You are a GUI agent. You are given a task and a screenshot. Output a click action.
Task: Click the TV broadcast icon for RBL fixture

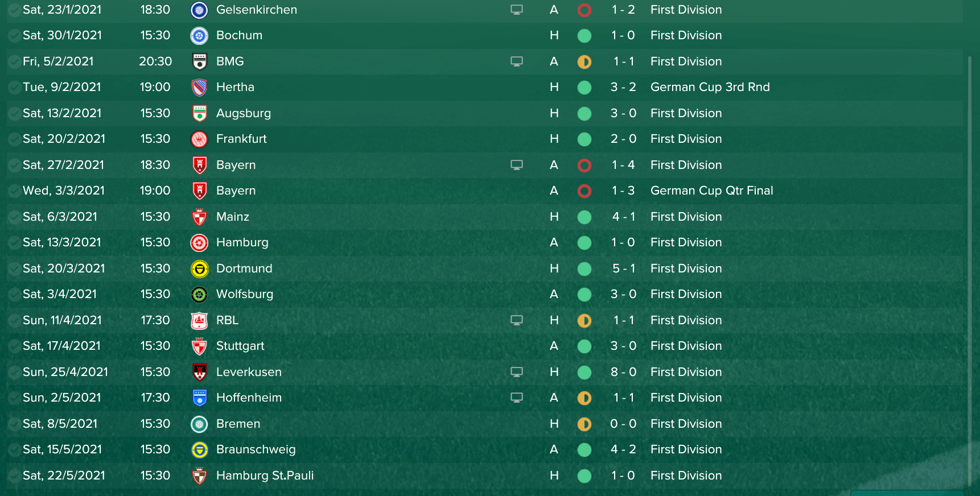pyautogui.click(x=517, y=320)
